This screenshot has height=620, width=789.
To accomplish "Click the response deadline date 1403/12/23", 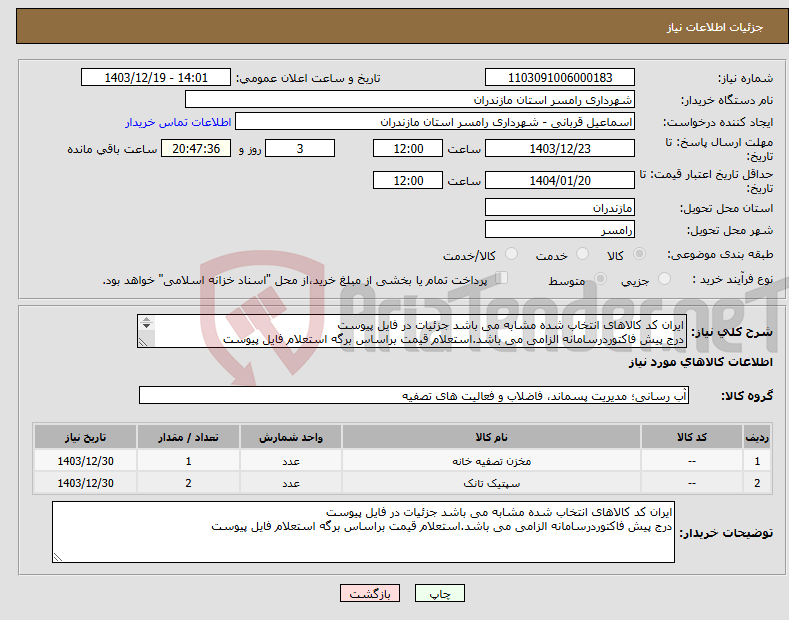I will (x=560, y=148).
